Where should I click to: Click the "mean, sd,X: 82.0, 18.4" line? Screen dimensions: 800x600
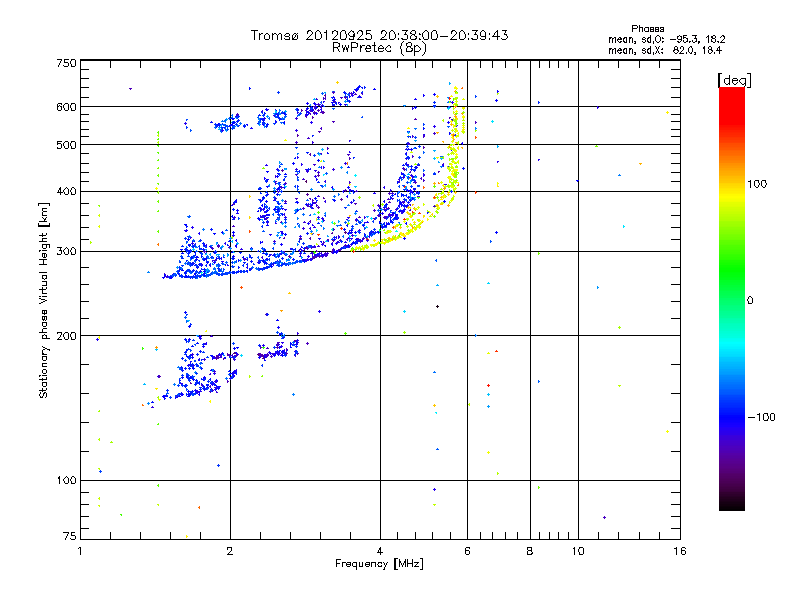click(665, 50)
